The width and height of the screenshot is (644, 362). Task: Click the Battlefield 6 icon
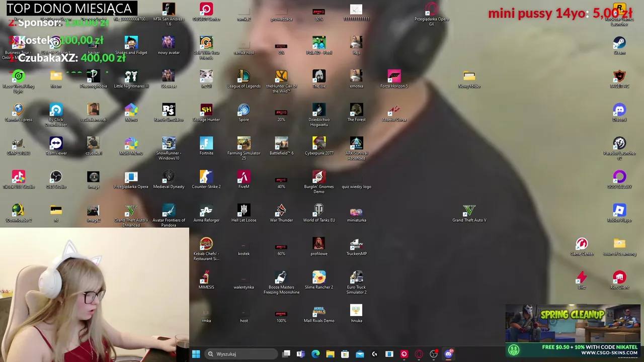pos(281,143)
